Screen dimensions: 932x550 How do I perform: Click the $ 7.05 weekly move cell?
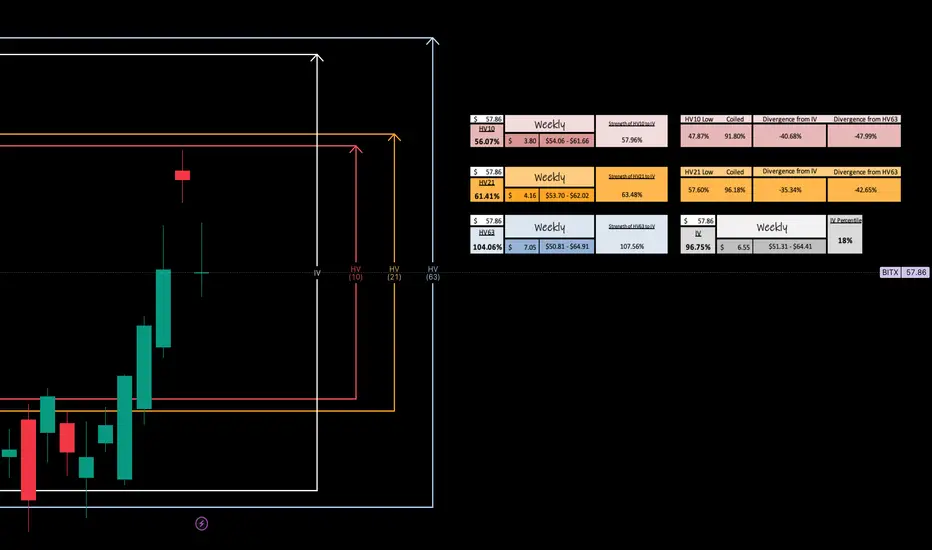click(522, 247)
